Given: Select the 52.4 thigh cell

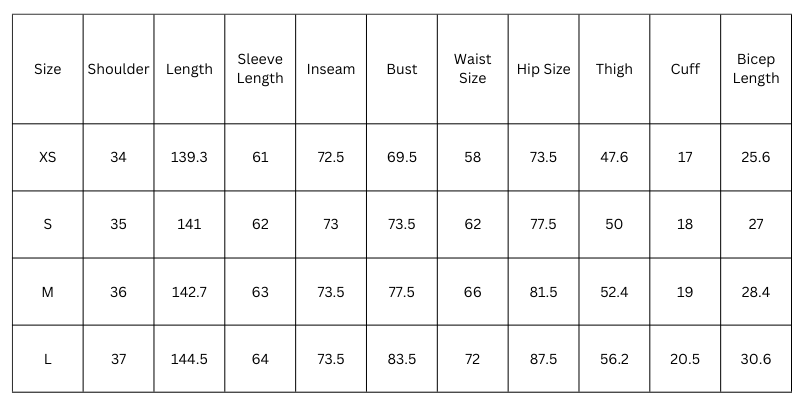Looking at the screenshot, I should (614, 292).
